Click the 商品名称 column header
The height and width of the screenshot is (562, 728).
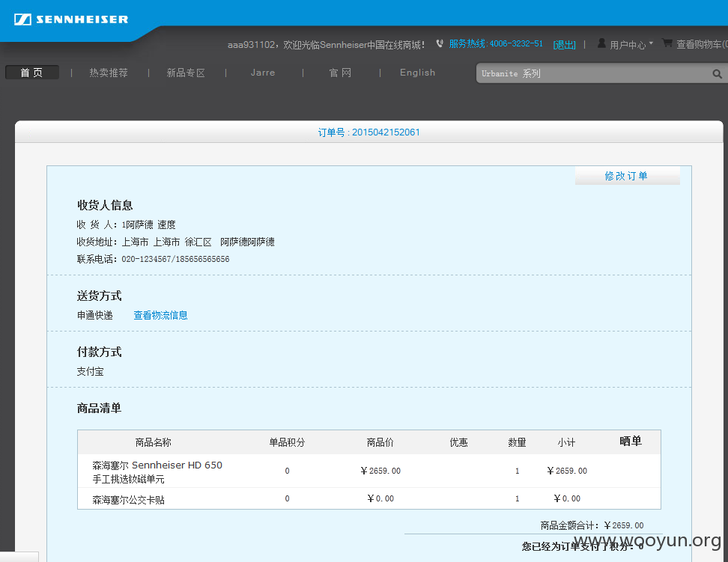tap(154, 442)
